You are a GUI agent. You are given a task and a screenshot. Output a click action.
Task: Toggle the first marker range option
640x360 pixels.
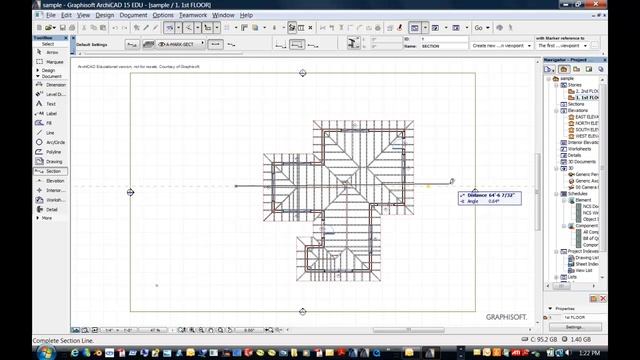(x=281, y=45)
